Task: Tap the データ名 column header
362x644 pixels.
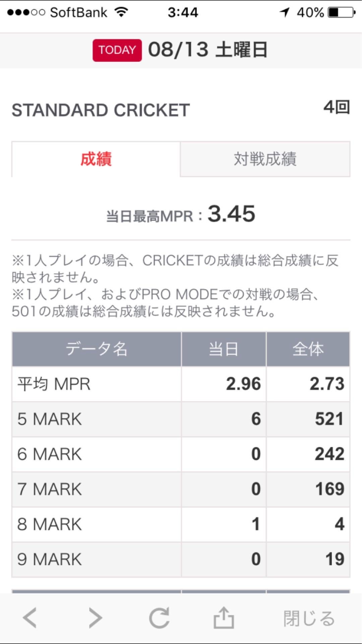Action: coord(97,349)
